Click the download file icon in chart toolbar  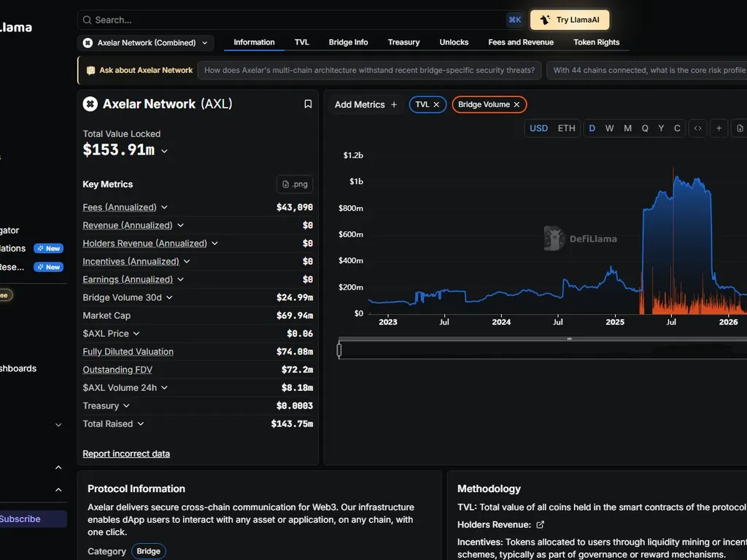click(x=740, y=128)
